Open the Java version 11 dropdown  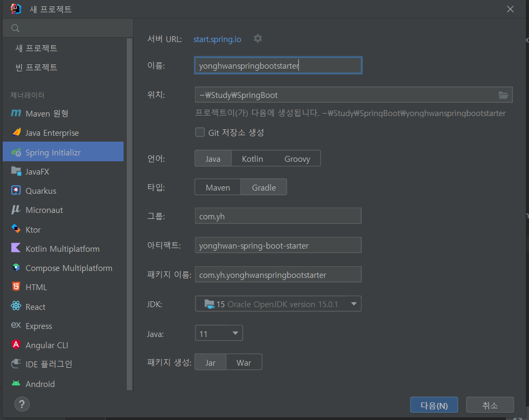click(x=218, y=333)
